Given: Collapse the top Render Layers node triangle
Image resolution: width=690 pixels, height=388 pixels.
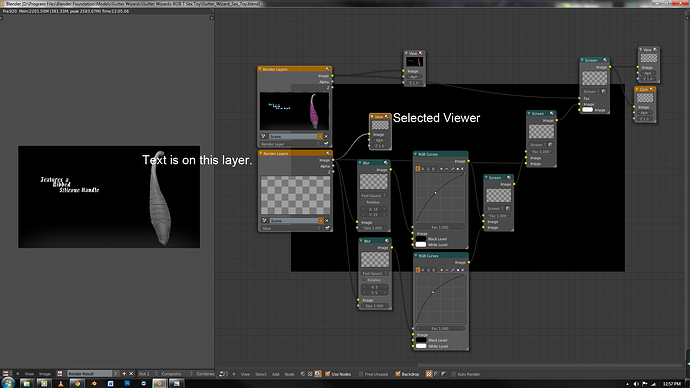Looking at the screenshot, I should tap(260, 69).
